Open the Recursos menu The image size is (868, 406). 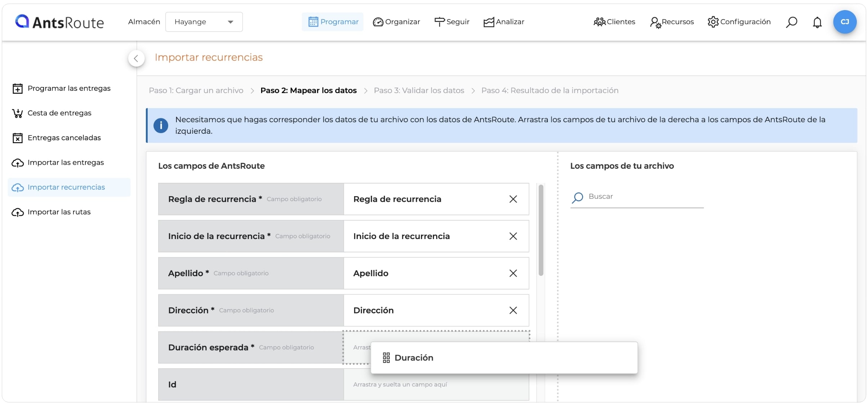(x=672, y=22)
